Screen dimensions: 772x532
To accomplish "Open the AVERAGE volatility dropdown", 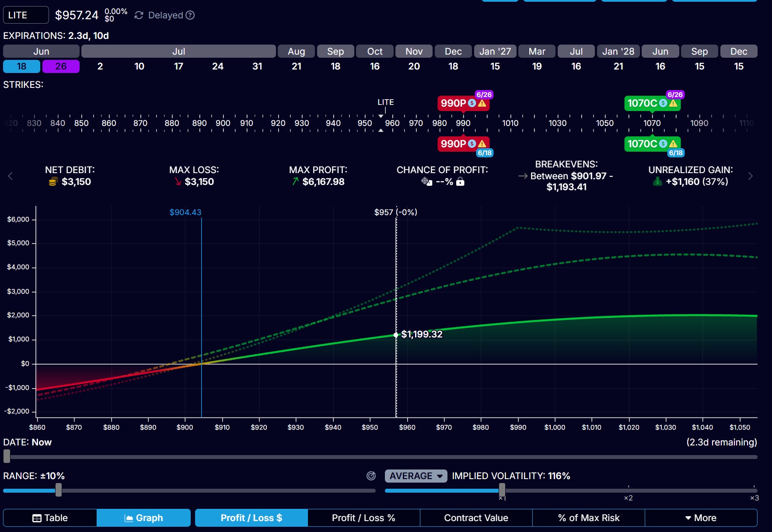I will pos(416,476).
